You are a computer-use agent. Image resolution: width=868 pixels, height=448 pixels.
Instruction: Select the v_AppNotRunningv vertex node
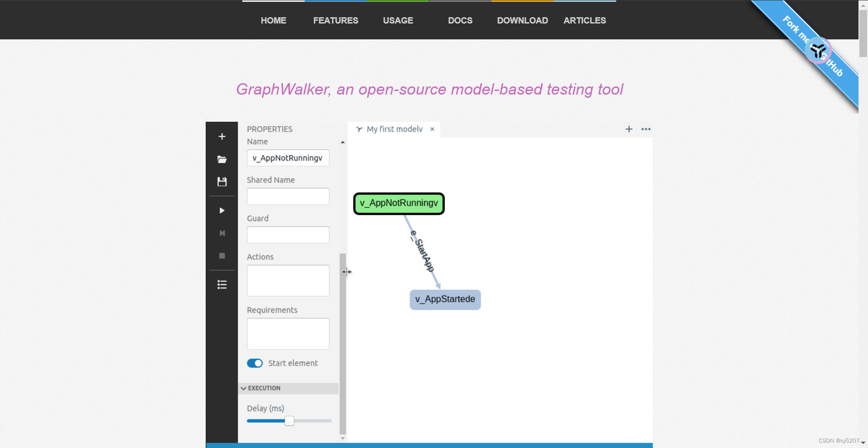[x=399, y=203]
